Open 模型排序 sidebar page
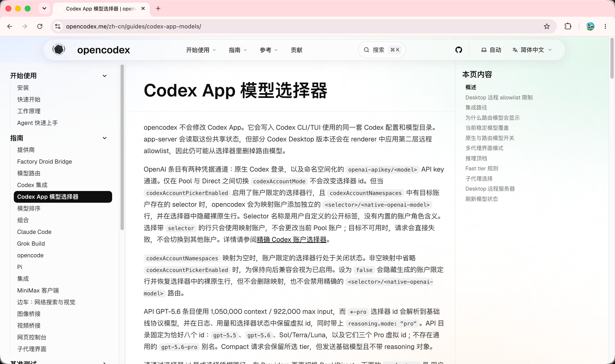 [29, 209]
